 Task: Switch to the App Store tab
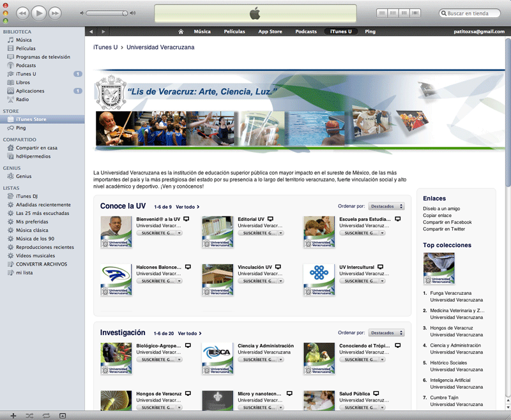pyautogui.click(x=270, y=31)
